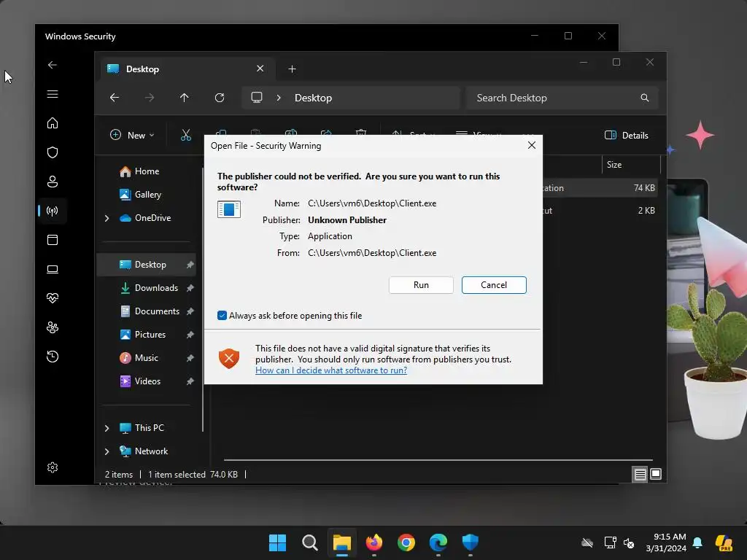
Task: Uncheck Always ask before opening this file
Action: coord(222,315)
